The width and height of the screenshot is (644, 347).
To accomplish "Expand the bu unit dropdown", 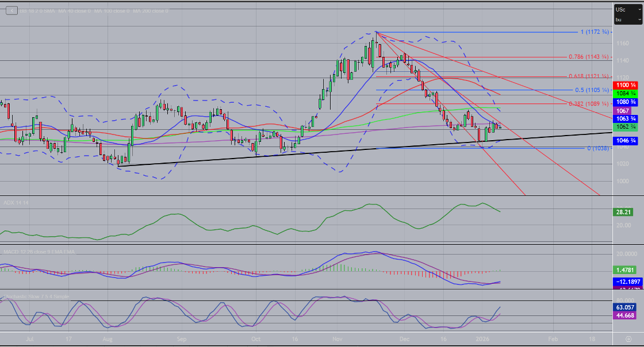I will click(x=627, y=20).
